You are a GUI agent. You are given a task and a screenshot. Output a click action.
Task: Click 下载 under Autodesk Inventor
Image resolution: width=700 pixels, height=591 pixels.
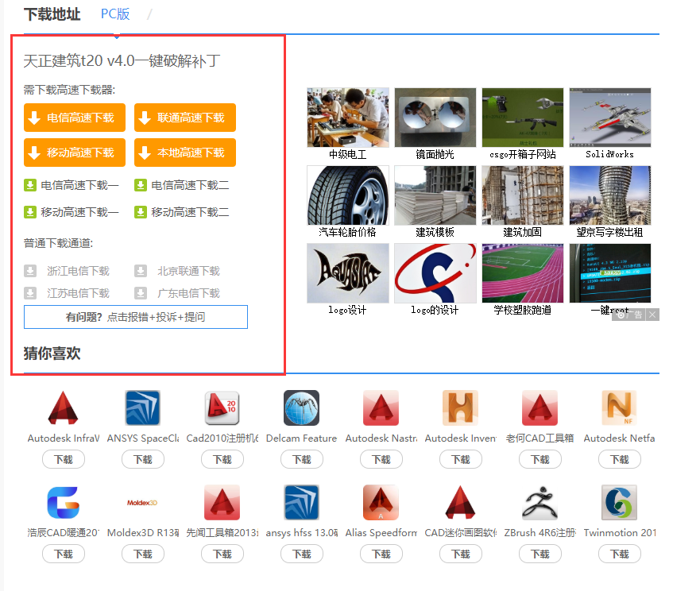point(461,459)
